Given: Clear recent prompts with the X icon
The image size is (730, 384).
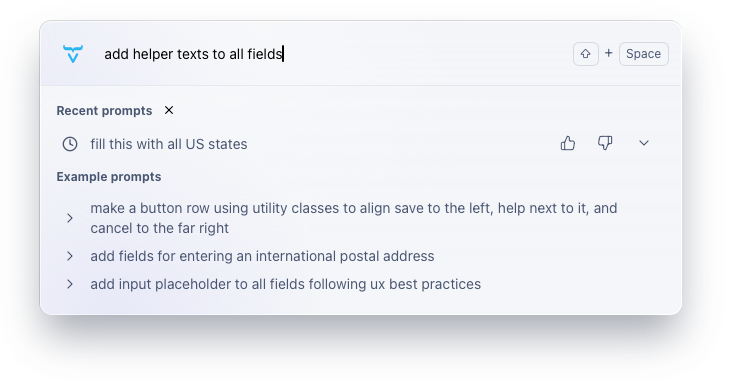Looking at the screenshot, I should click(169, 110).
